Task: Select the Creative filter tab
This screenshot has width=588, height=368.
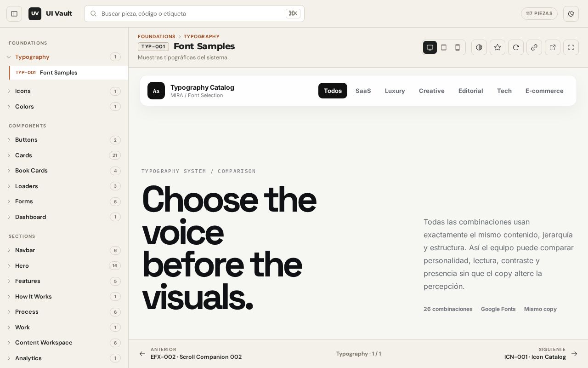Action: click(x=432, y=91)
